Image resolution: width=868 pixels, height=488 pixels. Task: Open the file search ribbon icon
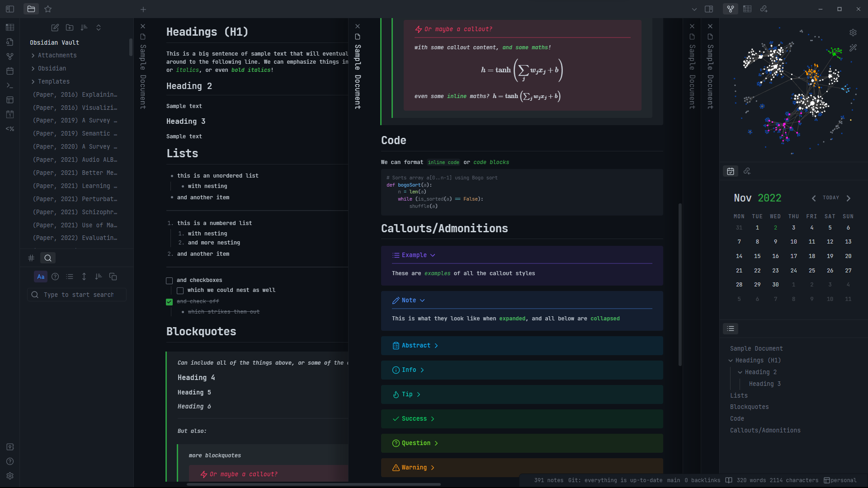10,42
